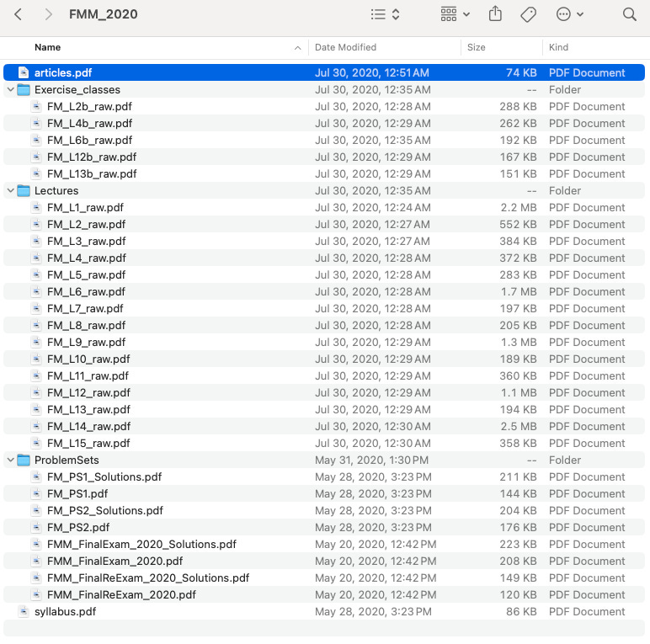
Task: Collapse the ProblemSets folder
Action: [x=11, y=460]
